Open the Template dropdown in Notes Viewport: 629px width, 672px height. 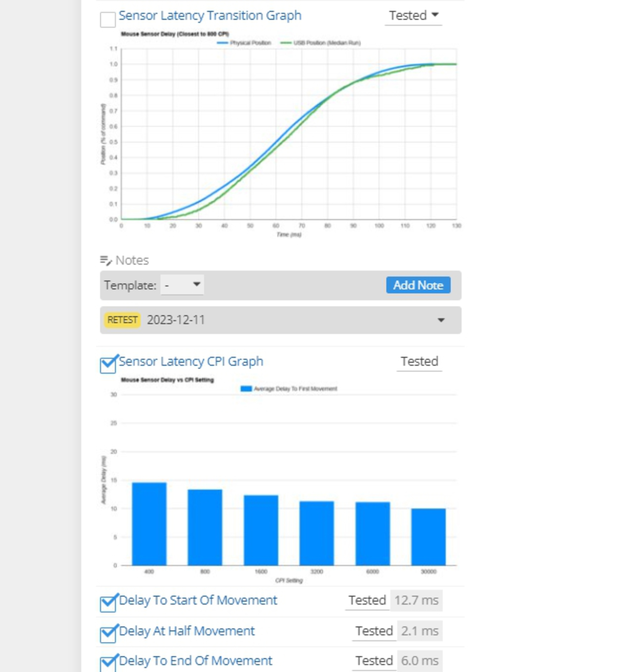[182, 285]
